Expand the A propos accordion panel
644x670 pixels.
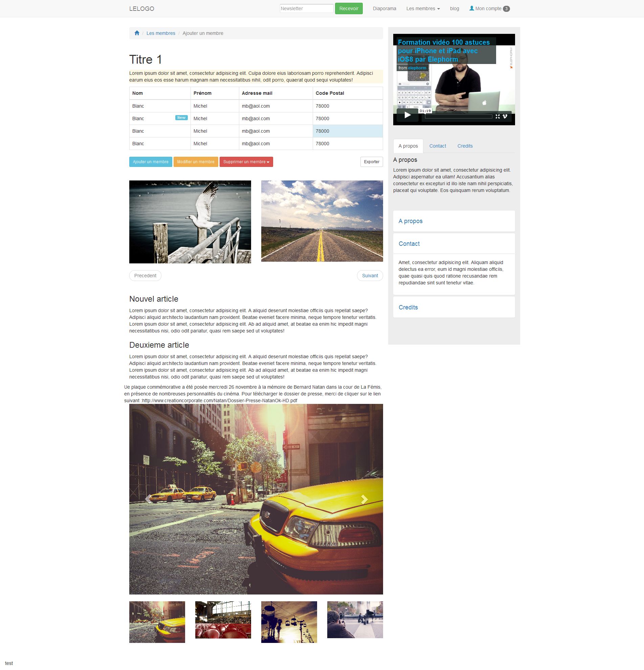(x=410, y=221)
